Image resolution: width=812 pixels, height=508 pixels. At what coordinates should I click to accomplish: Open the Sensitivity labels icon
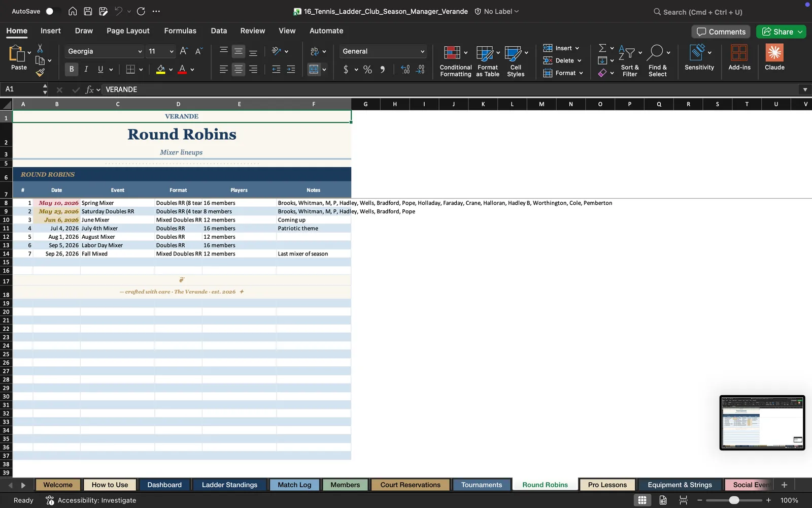[697, 52]
